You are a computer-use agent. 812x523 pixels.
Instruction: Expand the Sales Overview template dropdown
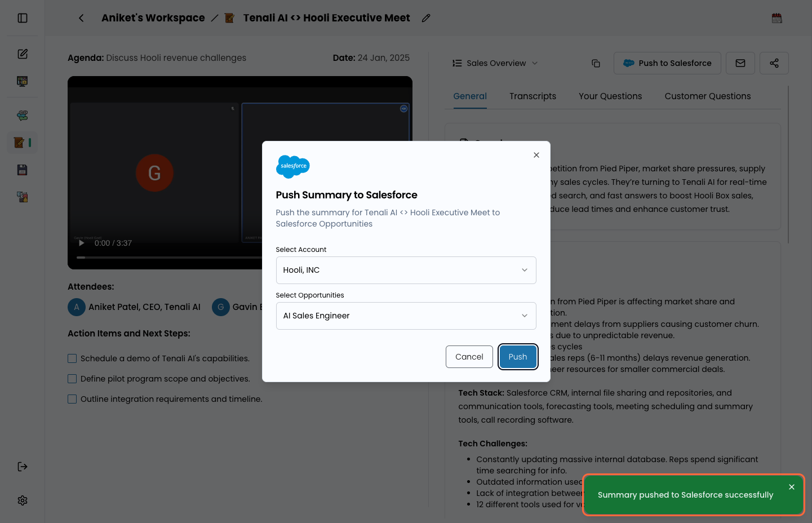[495, 63]
